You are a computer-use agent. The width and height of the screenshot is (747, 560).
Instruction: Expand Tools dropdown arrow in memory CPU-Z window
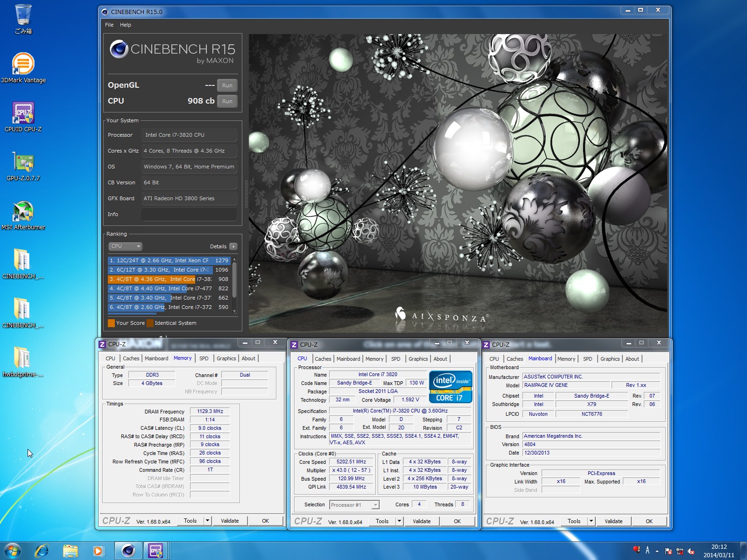pyautogui.click(x=208, y=521)
